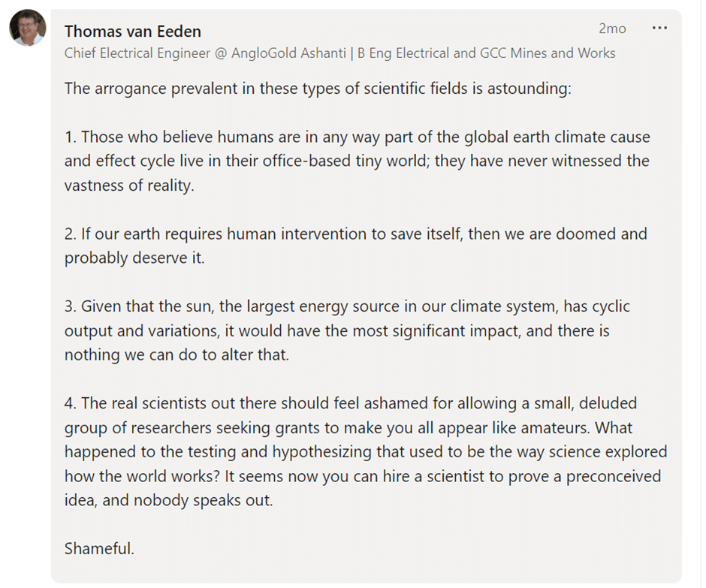
Task: Click the line starting 'happened to the testing'
Action: [x=366, y=452]
